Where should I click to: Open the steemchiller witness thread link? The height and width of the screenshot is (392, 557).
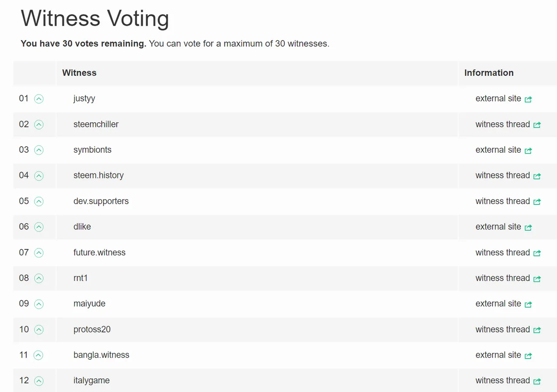503,124
